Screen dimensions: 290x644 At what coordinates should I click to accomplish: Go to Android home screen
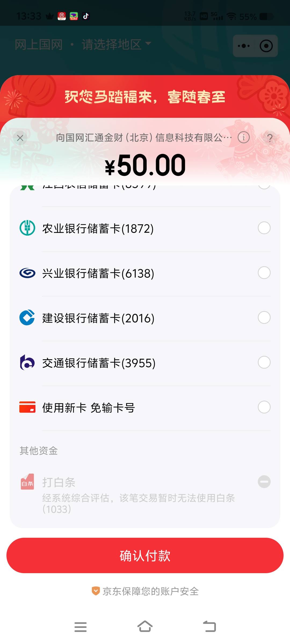click(x=145, y=627)
